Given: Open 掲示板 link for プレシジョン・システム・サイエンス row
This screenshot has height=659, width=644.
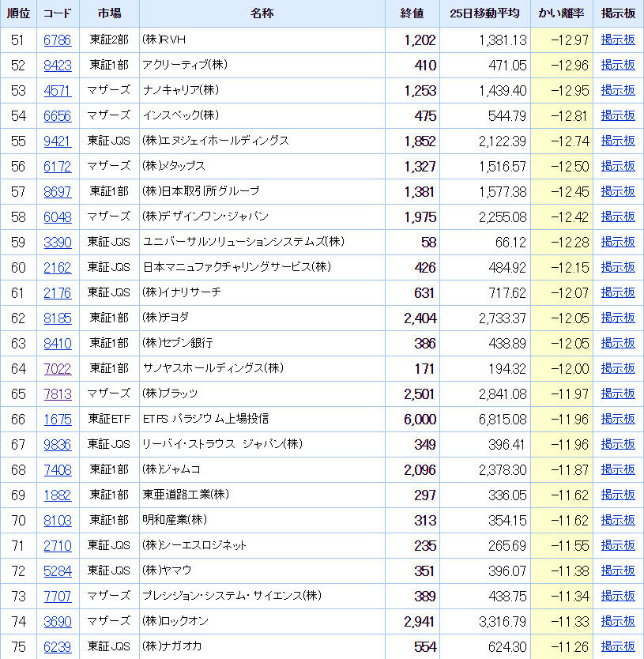Looking at the screenshot, I should [618, 596].
